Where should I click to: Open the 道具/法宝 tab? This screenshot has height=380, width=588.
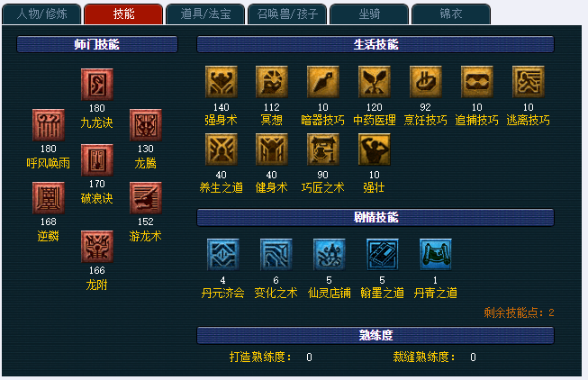tap(205, 14)
